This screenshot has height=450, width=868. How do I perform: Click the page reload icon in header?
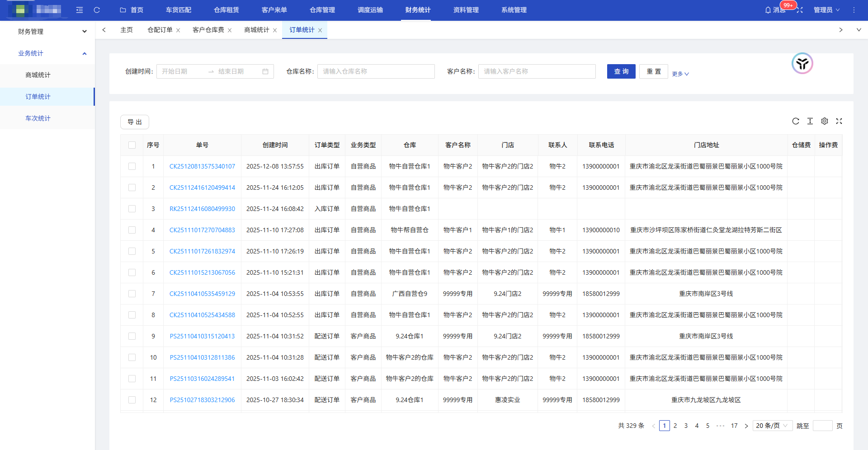pos(97,10)
